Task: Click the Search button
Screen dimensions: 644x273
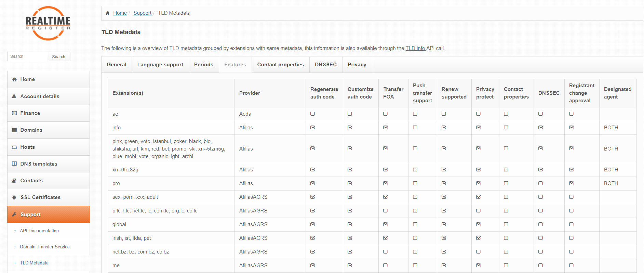Action: pyautogui.click(x=58, y=56)
